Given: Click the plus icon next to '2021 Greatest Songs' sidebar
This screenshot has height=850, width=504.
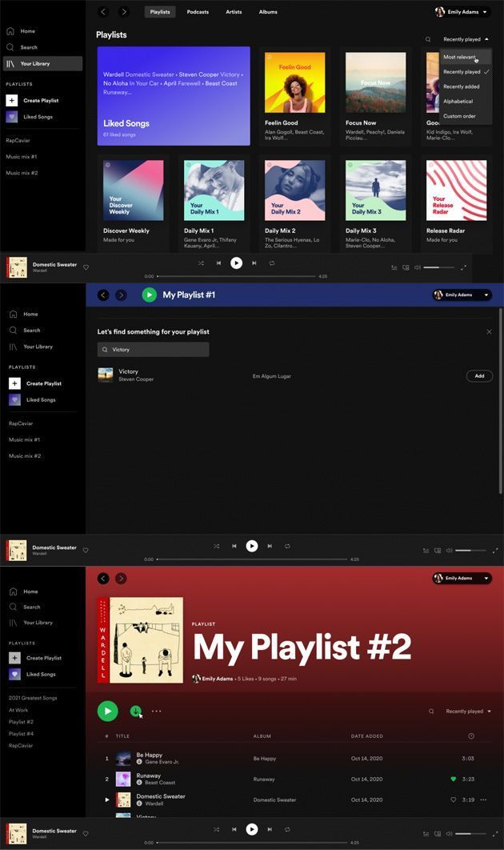Looking at the screenshot, I should point(14,658).
